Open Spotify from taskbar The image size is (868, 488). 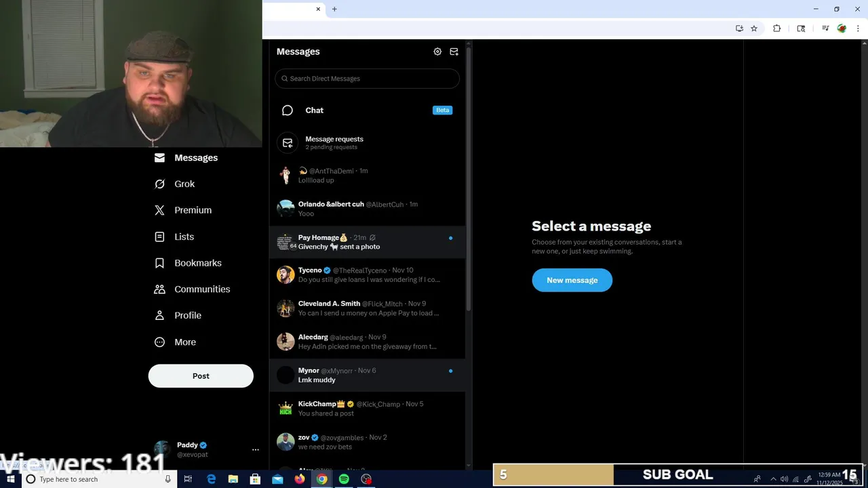point(344,479)
